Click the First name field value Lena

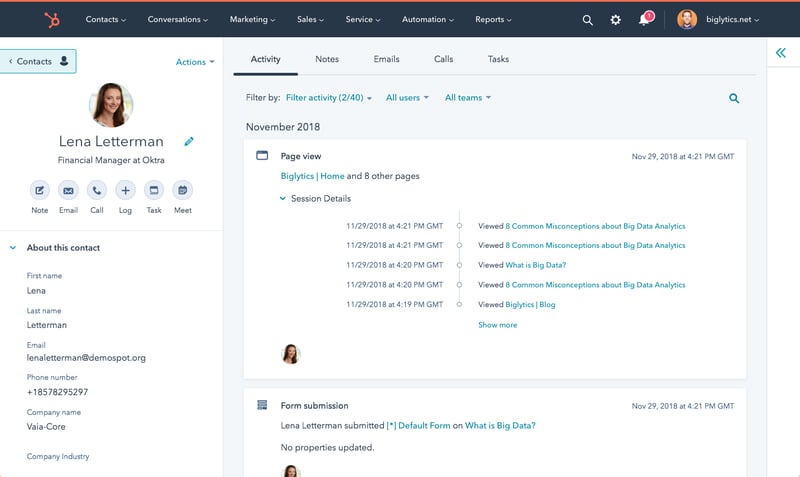tap(36, 291)
